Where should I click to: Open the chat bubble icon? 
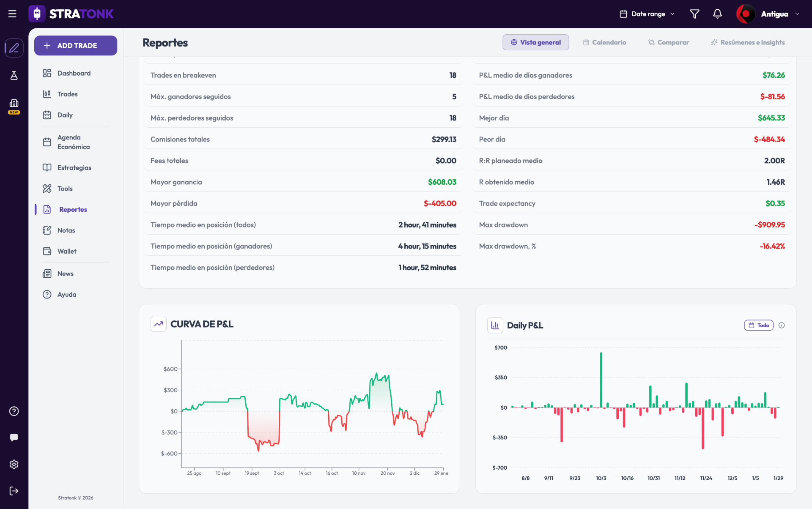point(14,438)
